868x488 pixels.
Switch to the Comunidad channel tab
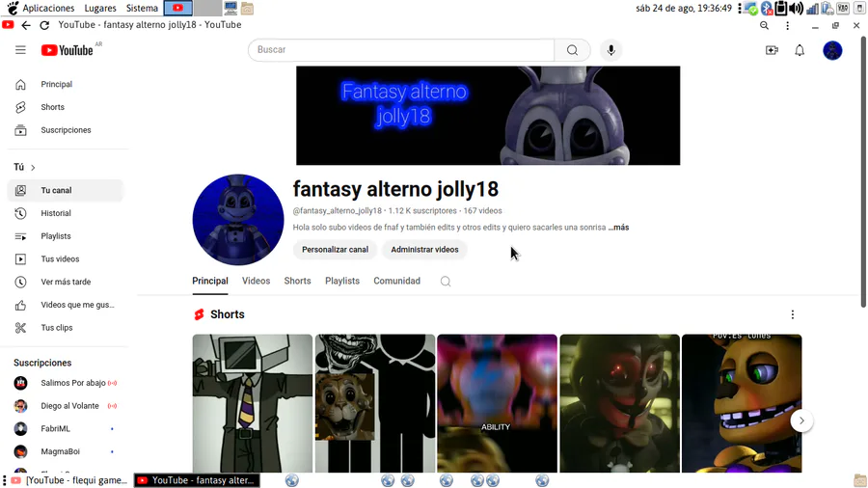[396, 281]
